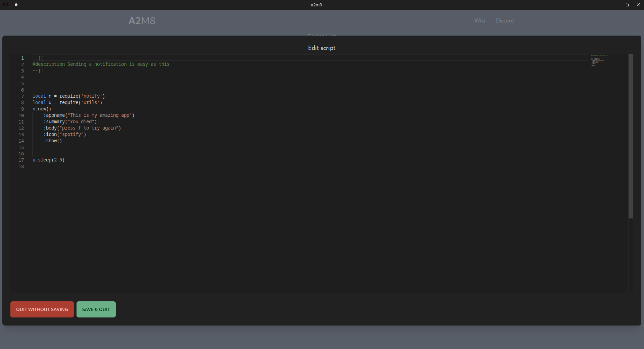Click line number 7 in the gutter
Viewport: 644px width, 349px height.
point(22,96)
